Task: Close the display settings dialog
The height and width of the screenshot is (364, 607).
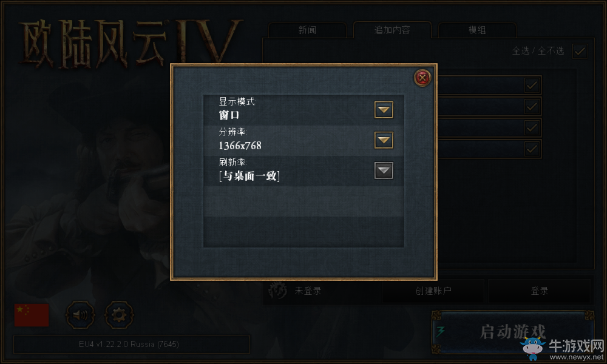Action: point(422,78)
